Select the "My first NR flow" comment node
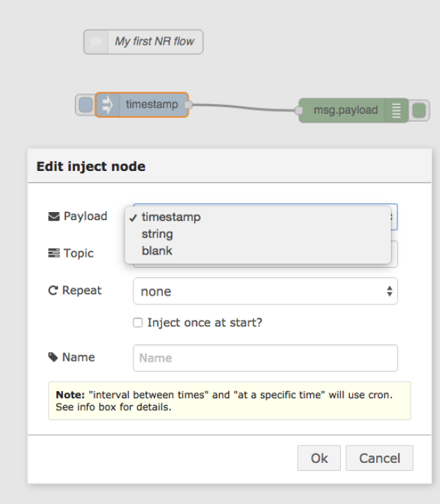 [154, 42]
